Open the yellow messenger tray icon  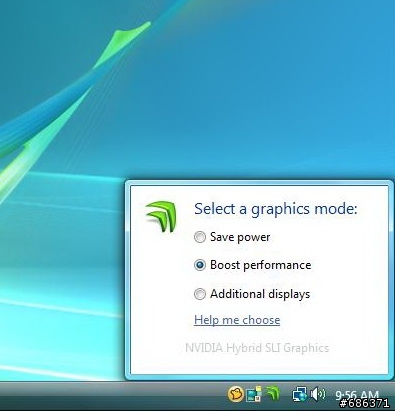point(235,394)
